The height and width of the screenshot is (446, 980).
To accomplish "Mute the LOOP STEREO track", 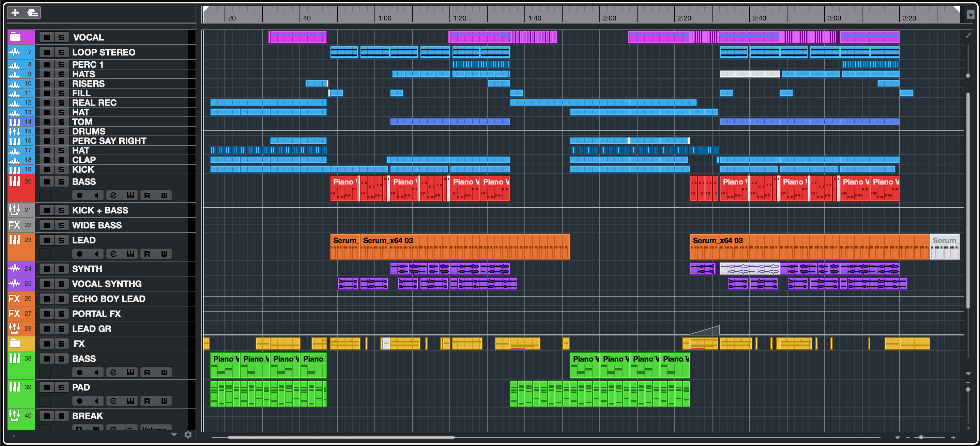I will click(x=47, y=52).
